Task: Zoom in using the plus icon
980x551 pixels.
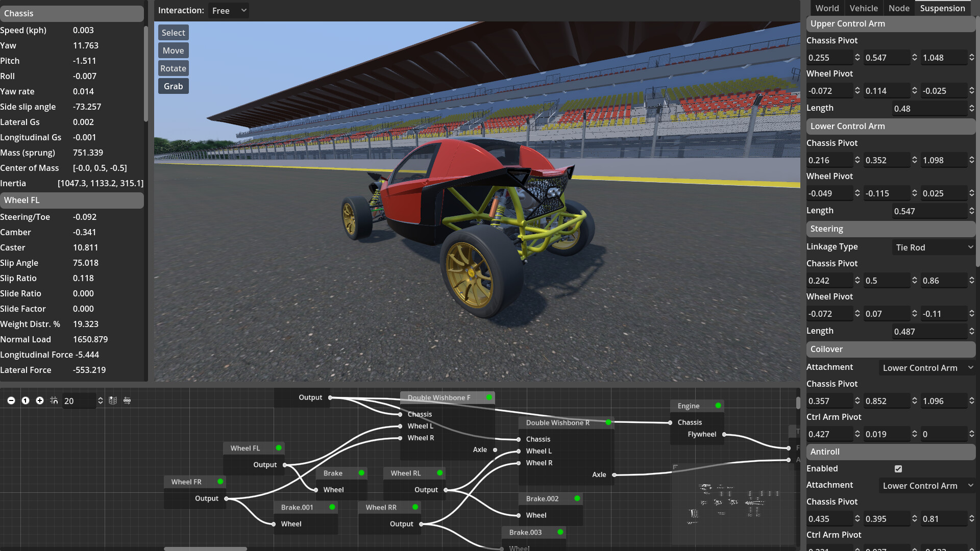Action: (x=40, y=400)
